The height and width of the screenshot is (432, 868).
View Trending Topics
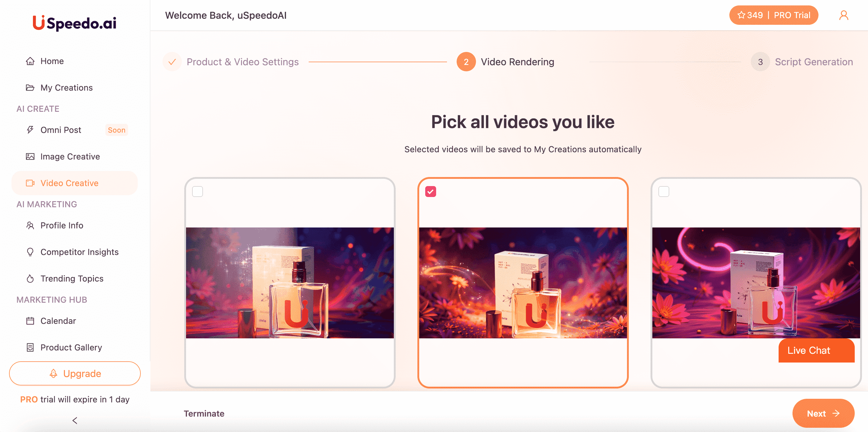click(72, 279)
